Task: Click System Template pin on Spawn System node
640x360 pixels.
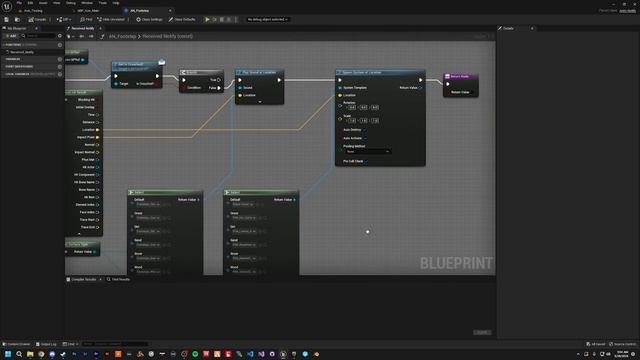Action: [340, 88]
